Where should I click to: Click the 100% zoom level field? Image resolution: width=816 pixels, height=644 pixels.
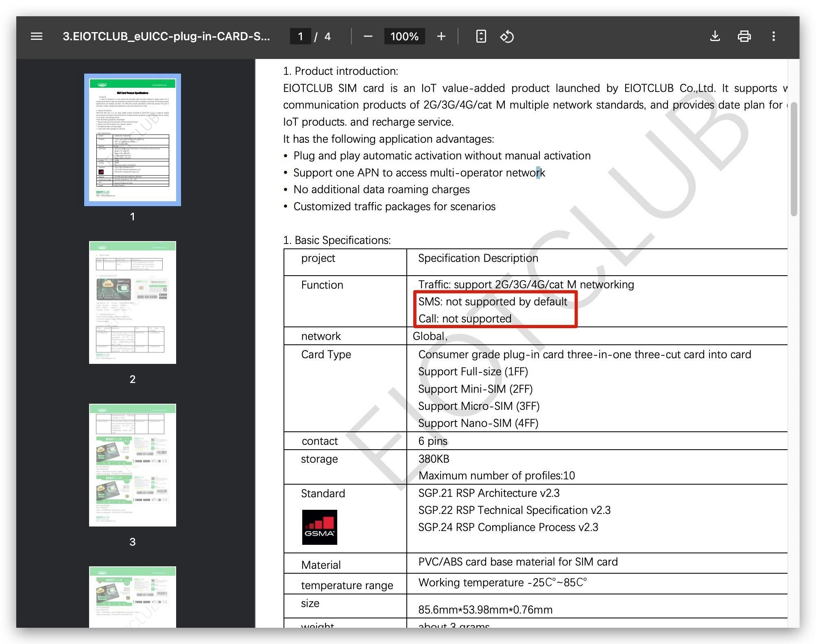point(404,37)
